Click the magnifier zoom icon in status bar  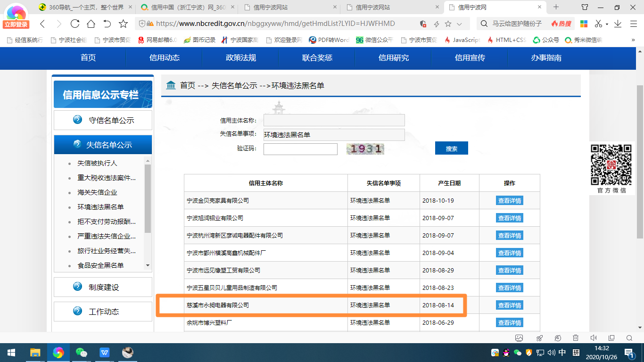[629, 338]
